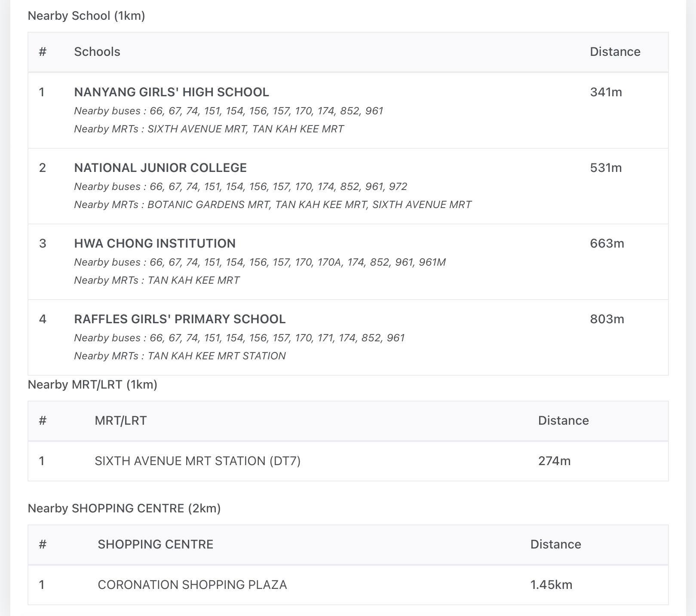Viewport: 696px width, 616px height.
Task: Click Raffles Girls' Primary School name
Action: tap(180, 319)
